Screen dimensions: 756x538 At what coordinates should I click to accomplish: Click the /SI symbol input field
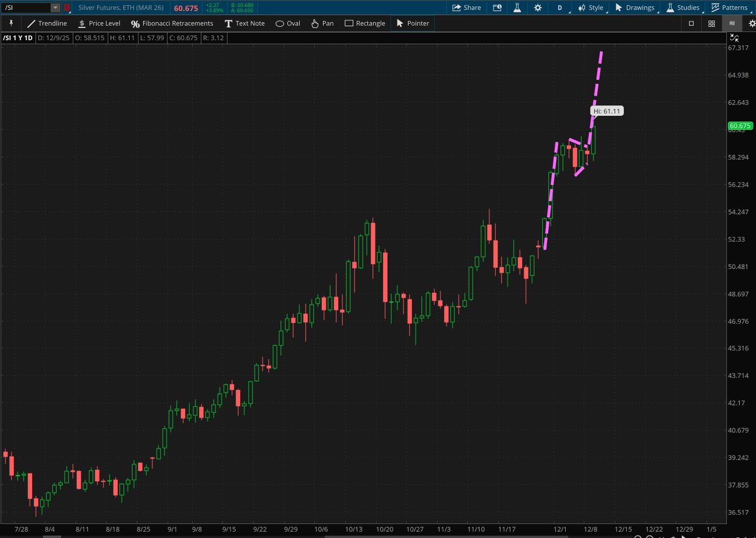click(25, 8)
